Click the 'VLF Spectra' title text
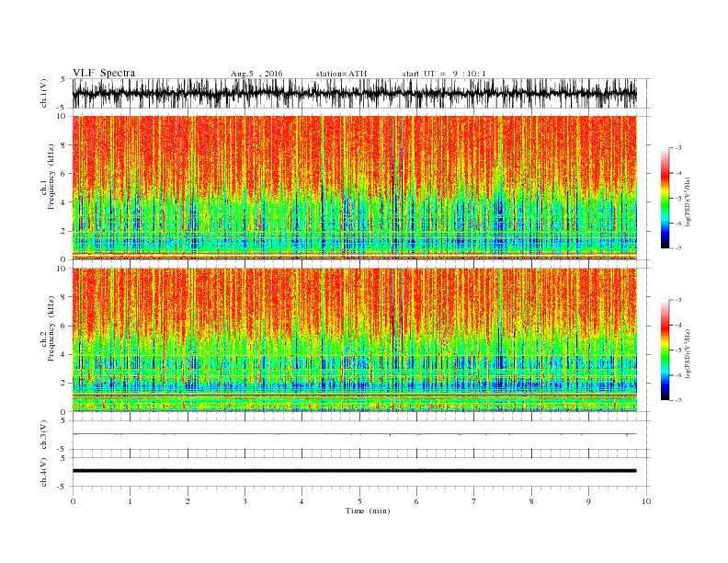The height and width of the screenshot is (563, 728). coord(104,73)
